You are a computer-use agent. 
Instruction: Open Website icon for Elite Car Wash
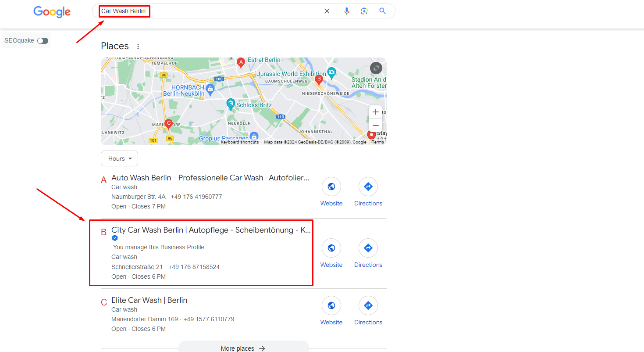click(331, 306)
